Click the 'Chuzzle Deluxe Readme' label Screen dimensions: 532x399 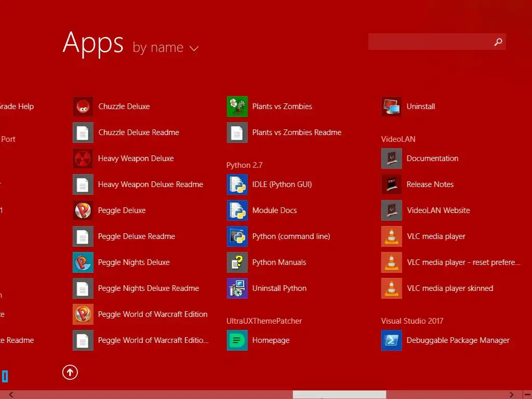[139, 132]
